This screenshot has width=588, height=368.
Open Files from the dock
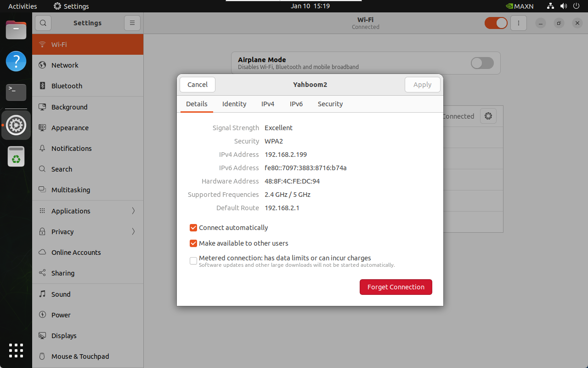pyautogui.click(x=16, y=30)
